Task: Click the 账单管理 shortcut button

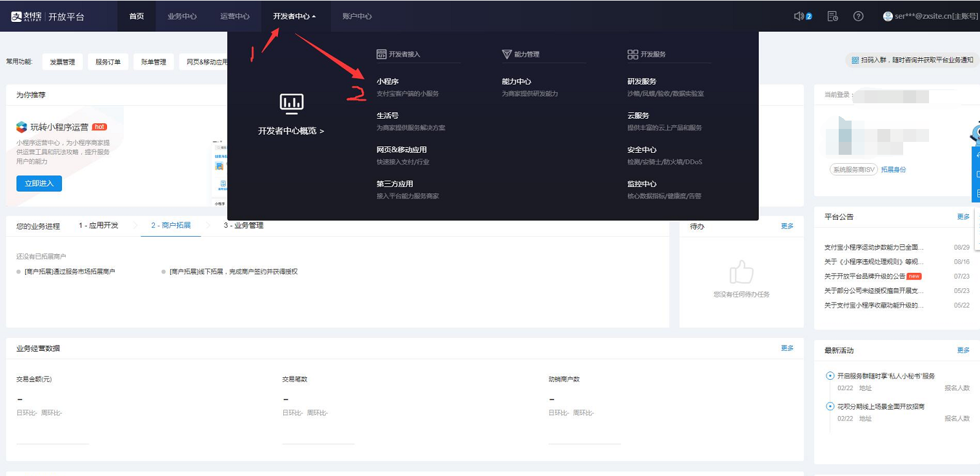Action: (154, 62)
